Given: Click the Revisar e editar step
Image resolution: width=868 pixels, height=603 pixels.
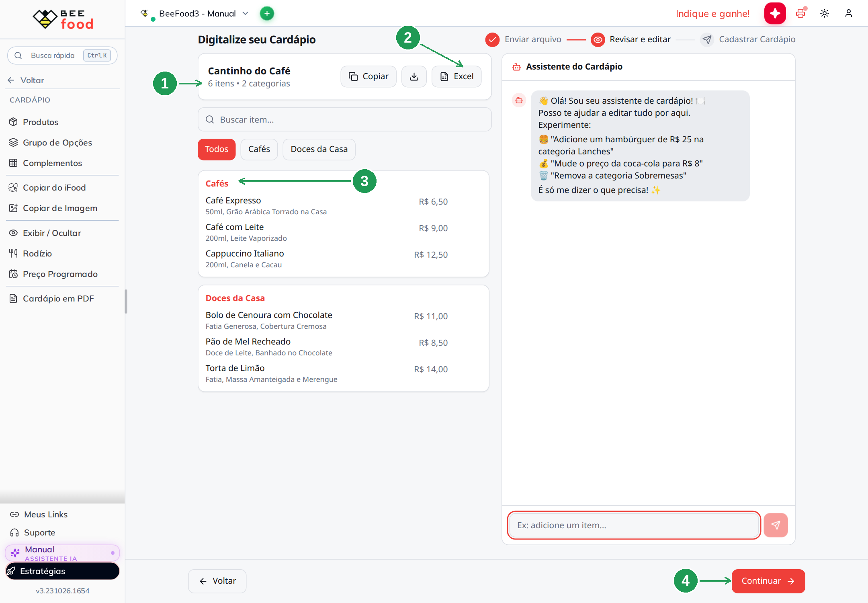Looking at the screenshot, I should pos(631,39).
